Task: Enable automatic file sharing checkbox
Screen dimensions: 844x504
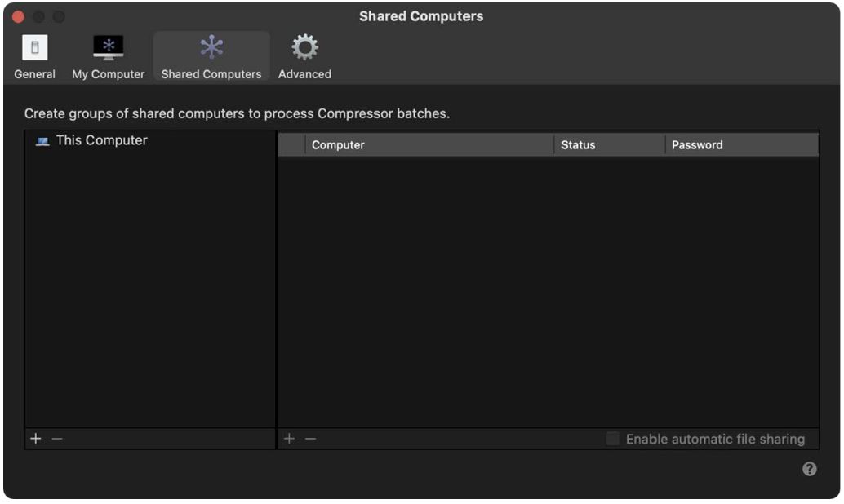Action: click(x=612, y=439)
